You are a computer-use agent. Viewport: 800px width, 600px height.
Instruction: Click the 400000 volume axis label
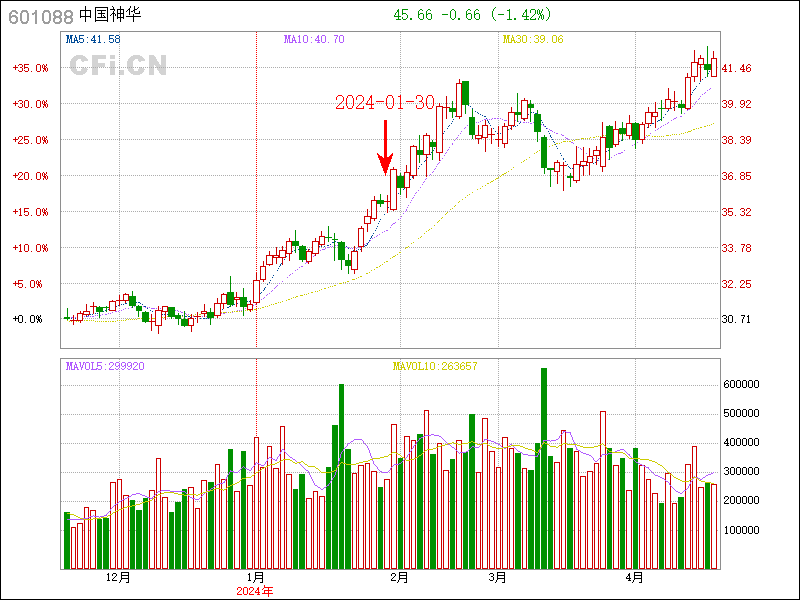click(741, 442)
